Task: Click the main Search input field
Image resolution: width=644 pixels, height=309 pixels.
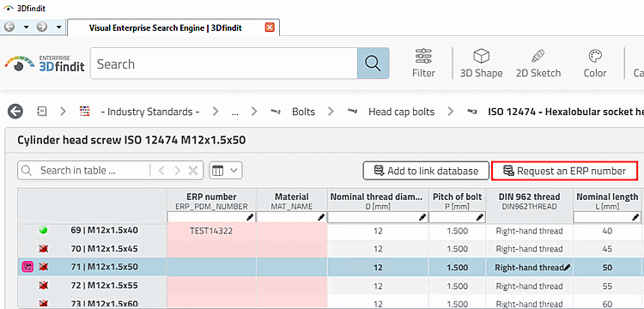Action: click(x=224, y=64)
